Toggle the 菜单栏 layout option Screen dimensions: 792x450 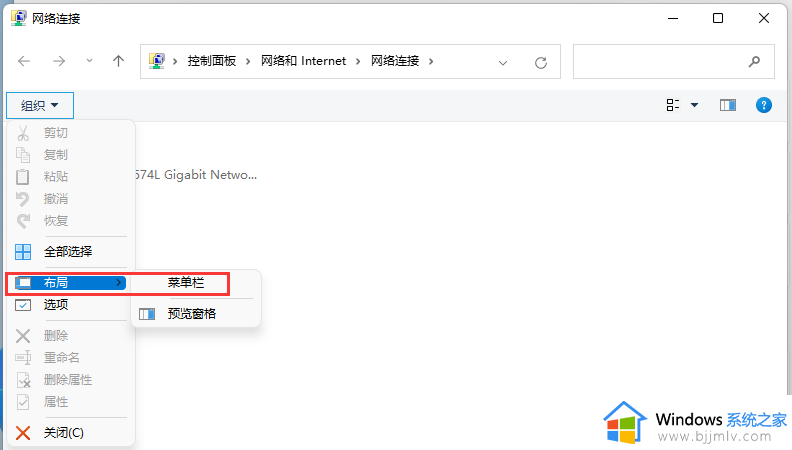click(186, 283)
